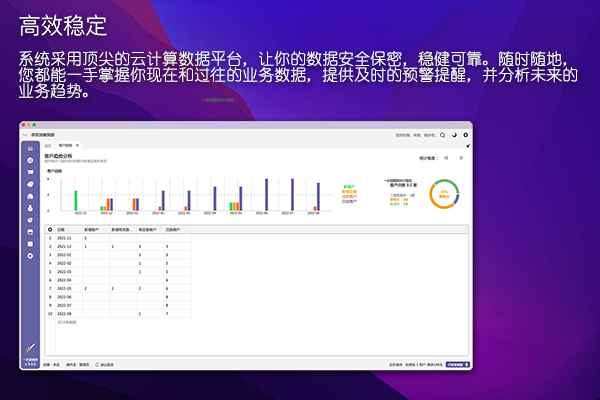Toggle the green new-customer legend entry

point(349,187)
